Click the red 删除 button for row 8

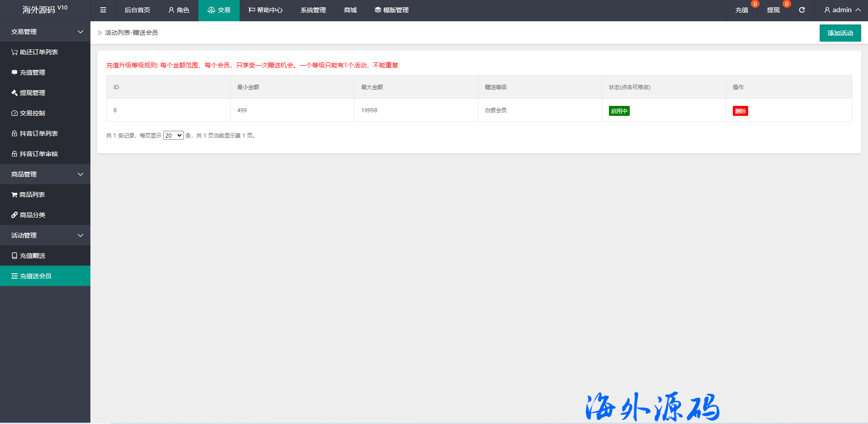pyautogui.click(x=740, y=111)
